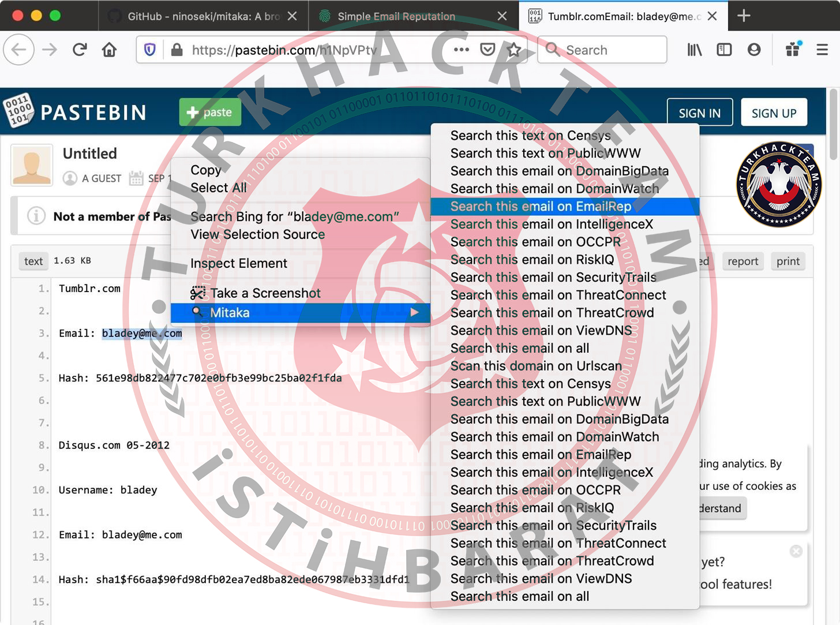Switch to the Simple Email Reputation tab
The image size is (840, 625).
click(x=414, y=16)
